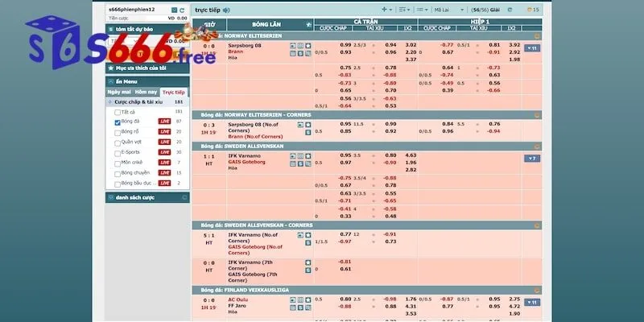Check the Tất cả sports checkbox

tap(118, 112)
